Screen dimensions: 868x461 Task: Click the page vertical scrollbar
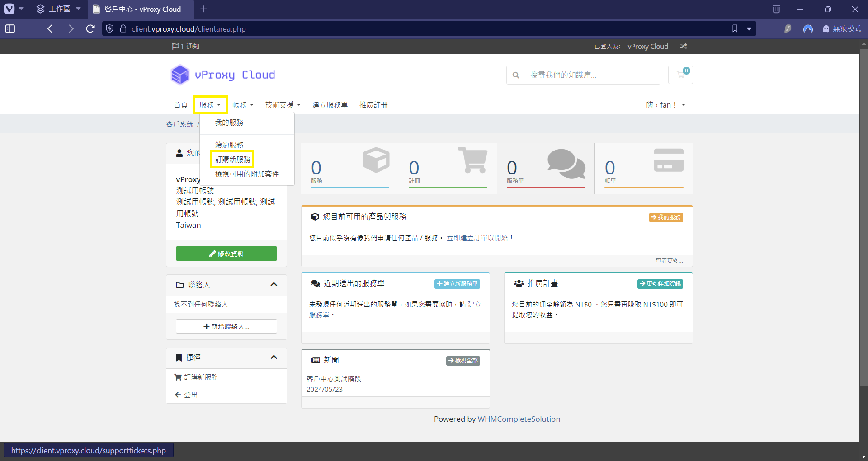pyautogui.click(x=863, y=226)
